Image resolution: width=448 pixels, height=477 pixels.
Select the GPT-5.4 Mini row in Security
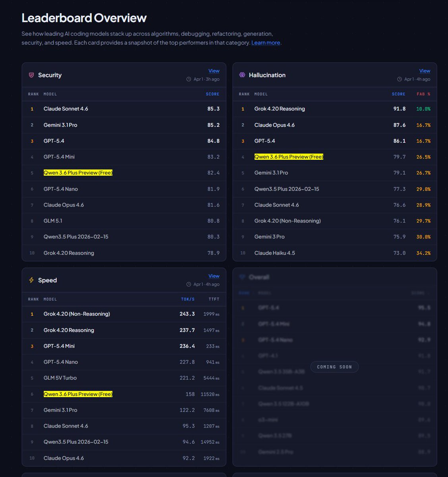(124, 157)
